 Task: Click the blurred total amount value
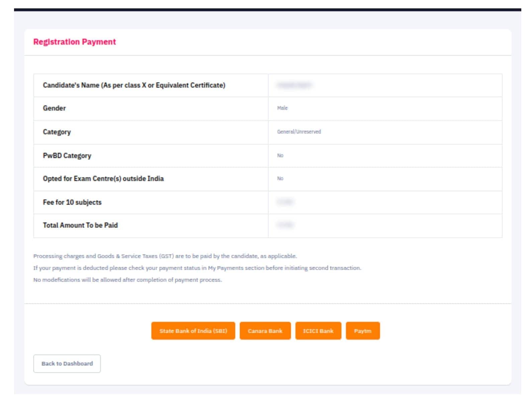coord(285,225)
